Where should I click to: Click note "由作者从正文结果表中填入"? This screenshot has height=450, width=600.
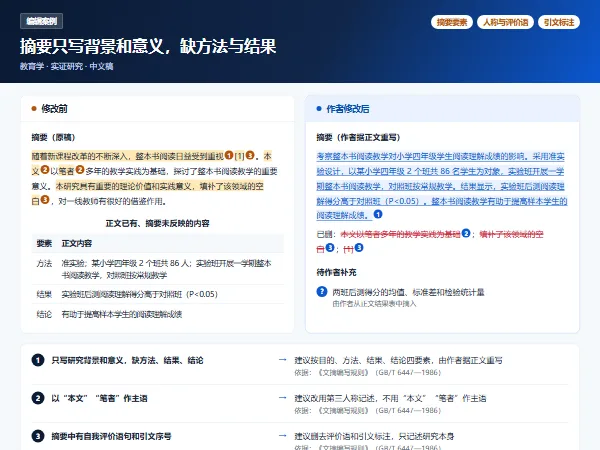pos(374,304)
